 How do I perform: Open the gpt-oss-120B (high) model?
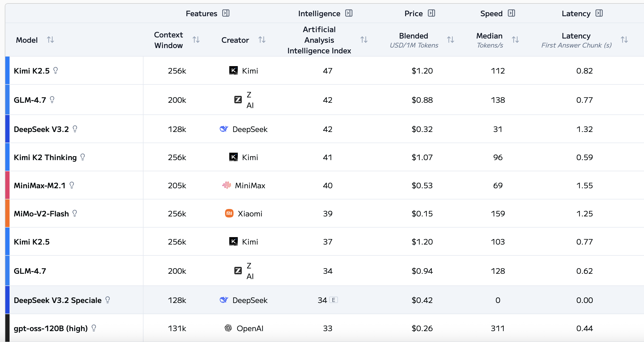coord(51,328)
